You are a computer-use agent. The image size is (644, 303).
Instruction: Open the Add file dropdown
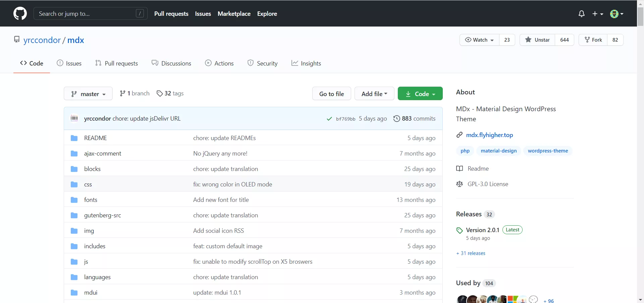click(374, 94)
